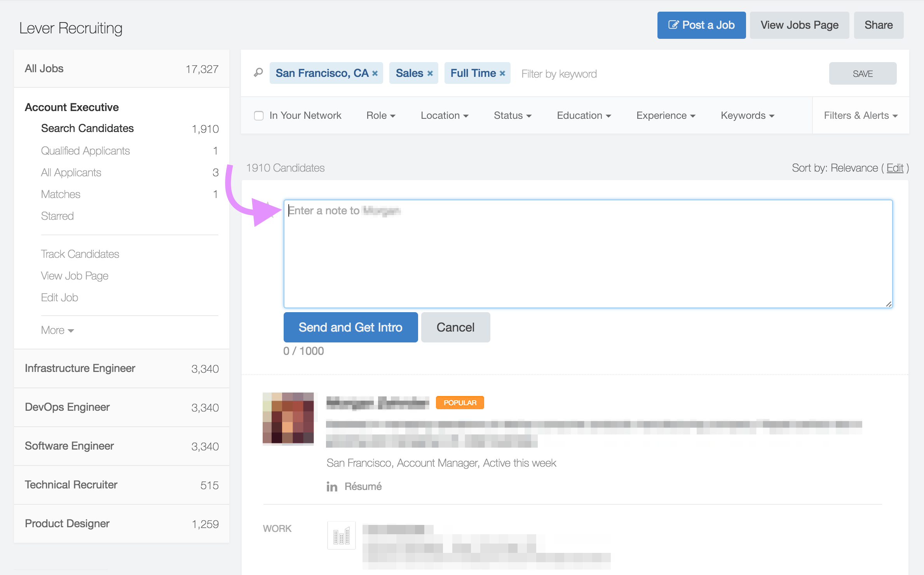Click the Sales tag text
This screenshot has height=575, width=924.
pyautogui.click(x=410, y=73)
